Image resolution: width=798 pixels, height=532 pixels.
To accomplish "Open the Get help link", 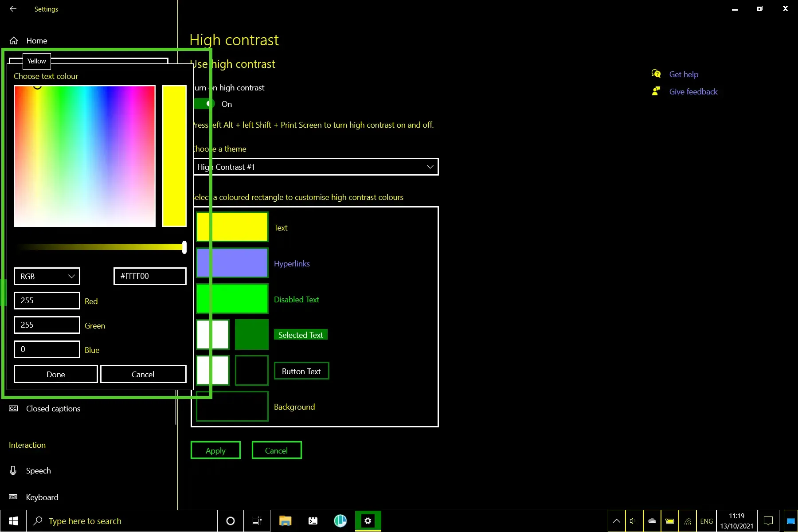I will point(684,74).
